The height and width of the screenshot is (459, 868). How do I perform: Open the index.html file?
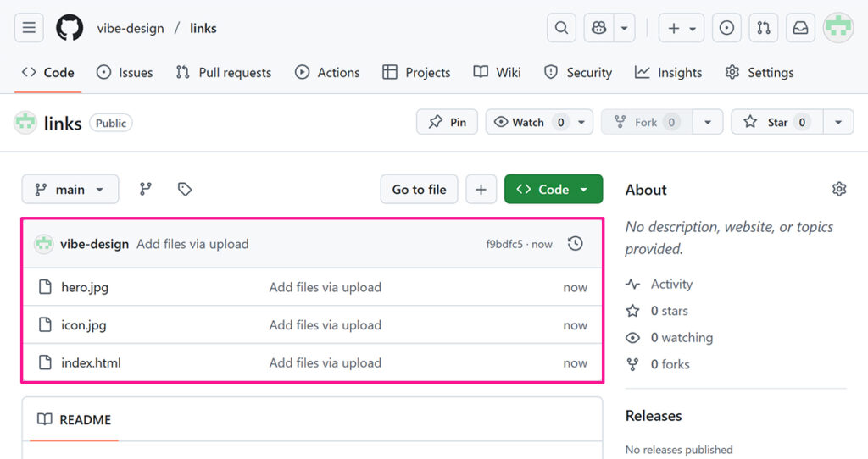point(91,362)
